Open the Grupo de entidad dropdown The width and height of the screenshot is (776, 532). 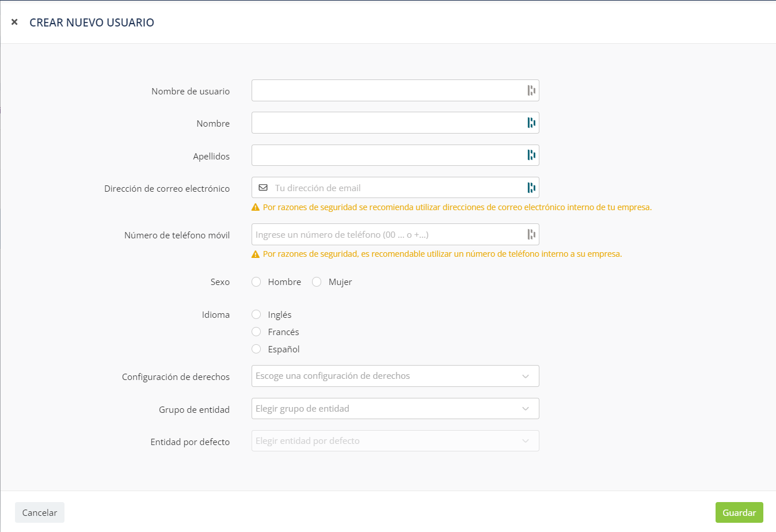395,409
